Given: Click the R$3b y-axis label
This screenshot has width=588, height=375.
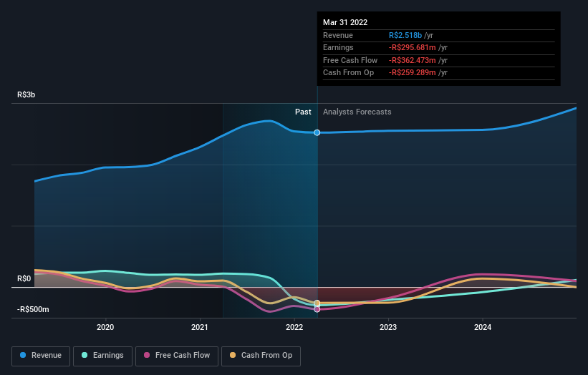Looking at the screenshot, I should point(26,94).
